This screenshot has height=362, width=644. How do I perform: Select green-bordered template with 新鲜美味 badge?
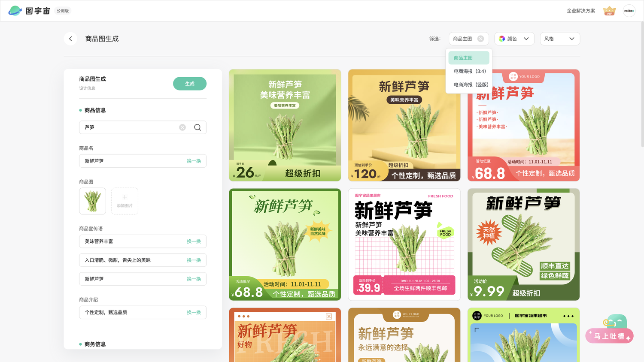coord(285,244)
